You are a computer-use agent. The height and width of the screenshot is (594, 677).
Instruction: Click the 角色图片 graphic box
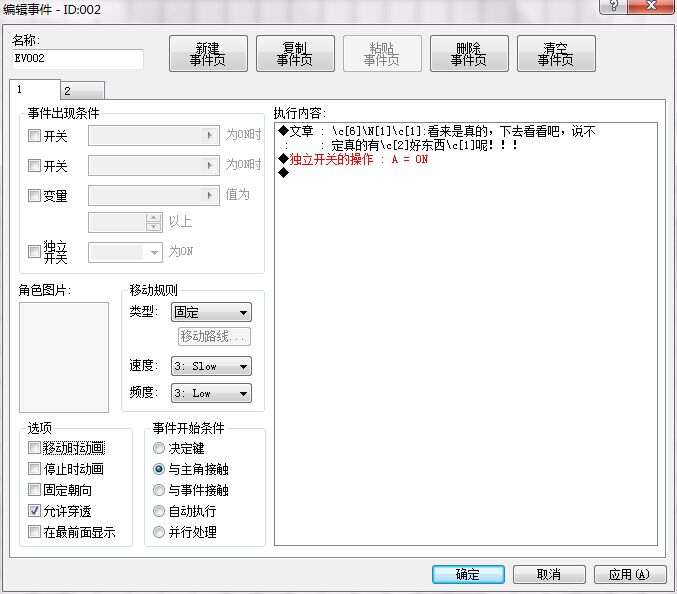64,357
